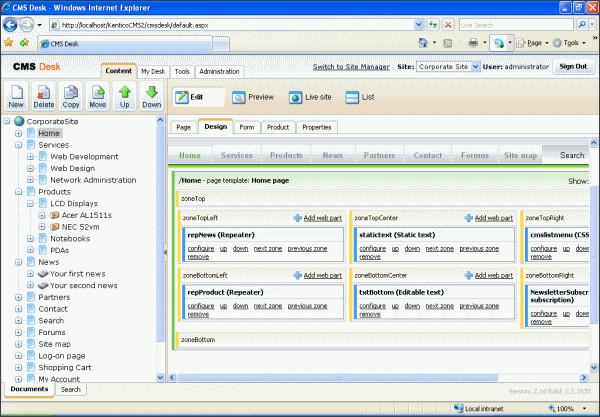This screenshot has height=417, width=600.
Task: Open Live site view mode
Action: [x=310, y=97]
